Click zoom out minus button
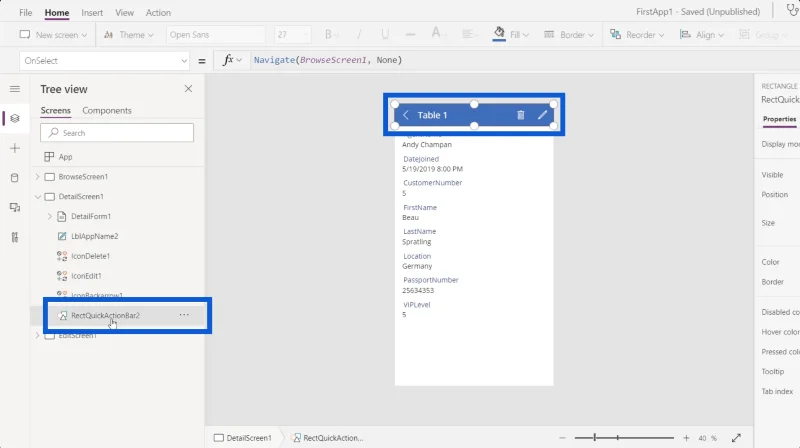 (562, 438)
